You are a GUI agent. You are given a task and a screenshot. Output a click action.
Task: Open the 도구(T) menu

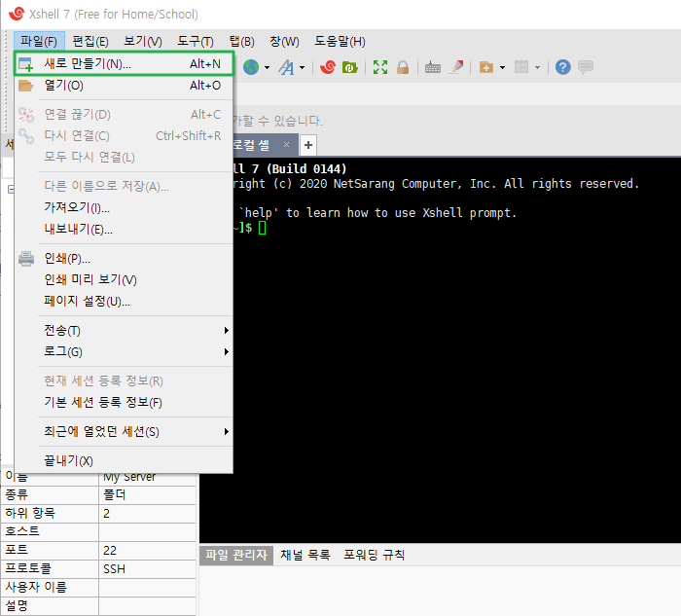[x=196, y=42]
